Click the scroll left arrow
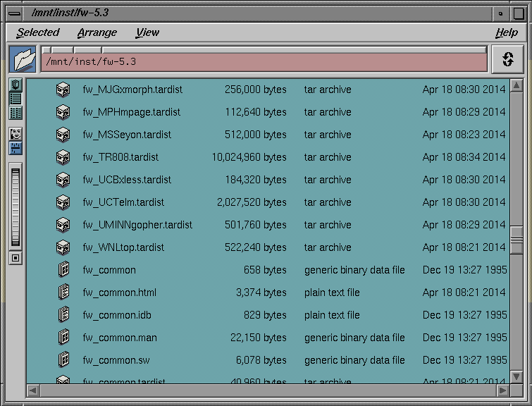This screenshot has width=532, height=406. coord(33,390)
